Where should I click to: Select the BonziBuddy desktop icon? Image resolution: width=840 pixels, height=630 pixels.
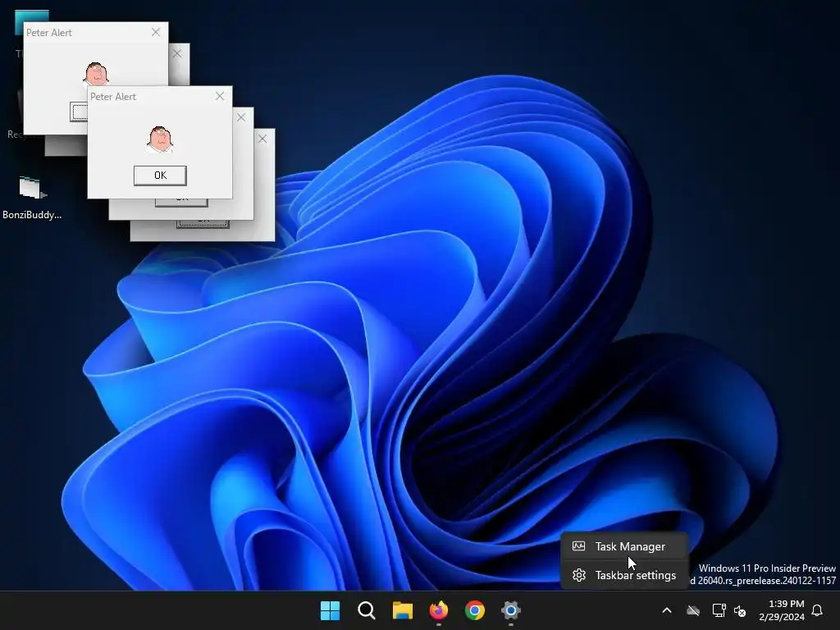(32, 198)
